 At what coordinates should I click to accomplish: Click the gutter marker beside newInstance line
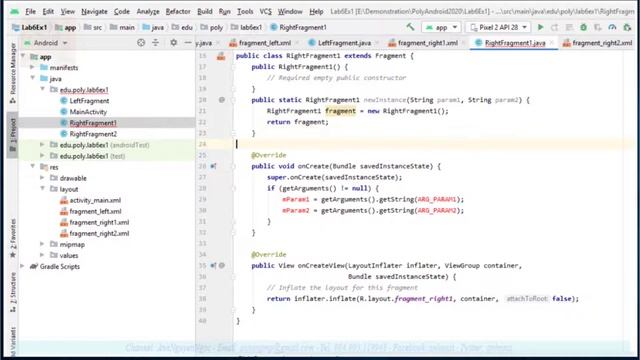[x=222, y=100]
